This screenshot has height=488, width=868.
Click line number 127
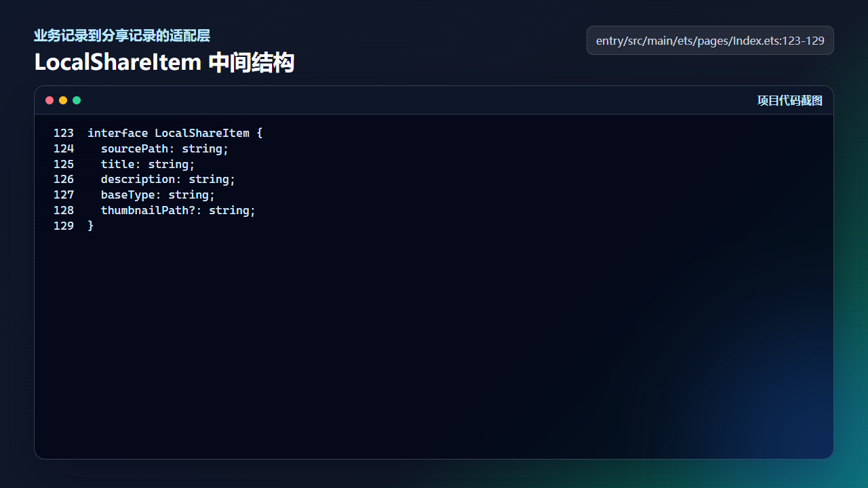pyautogui.click(x=64, y=195)
